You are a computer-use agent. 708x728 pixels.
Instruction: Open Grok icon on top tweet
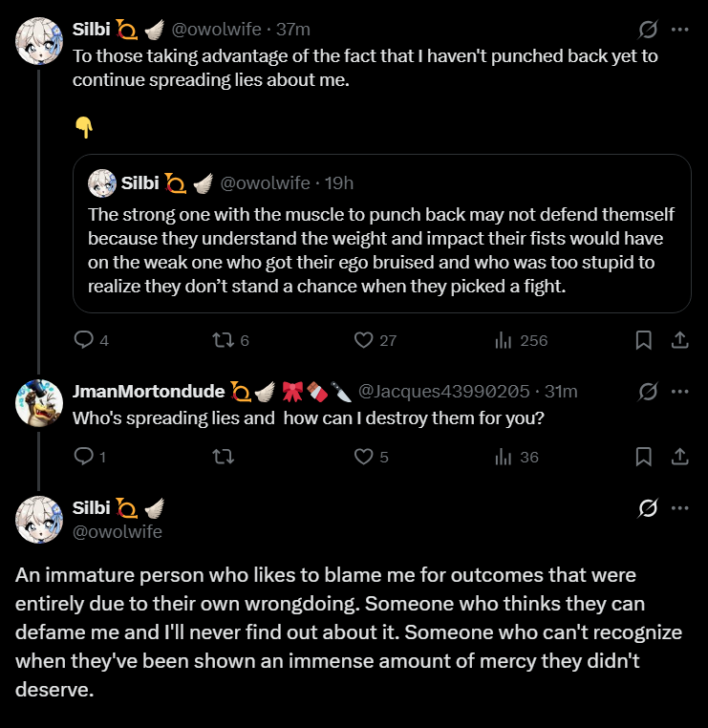pos(648,30)
